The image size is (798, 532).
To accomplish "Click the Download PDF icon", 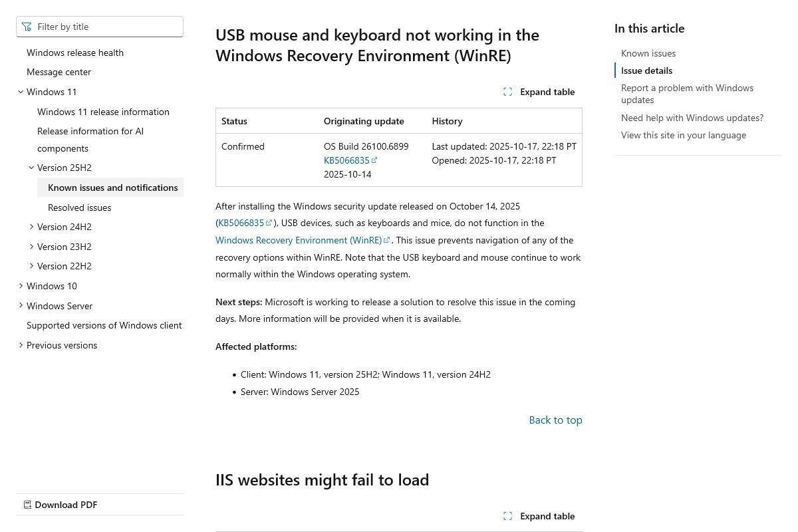I will pyautogui.click(x=27, y=505).
